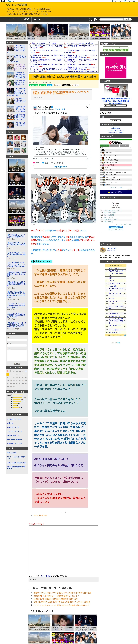The width and height of the screenshot is (138, 644).
Task: Click the pencil ブログを書く icon at top
Action: click(113, 1)
